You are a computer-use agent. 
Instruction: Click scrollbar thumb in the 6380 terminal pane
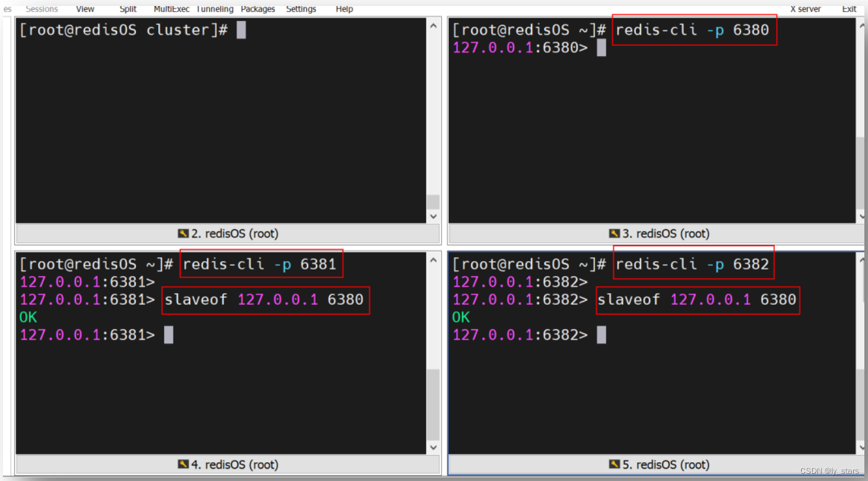coord(861,172)
